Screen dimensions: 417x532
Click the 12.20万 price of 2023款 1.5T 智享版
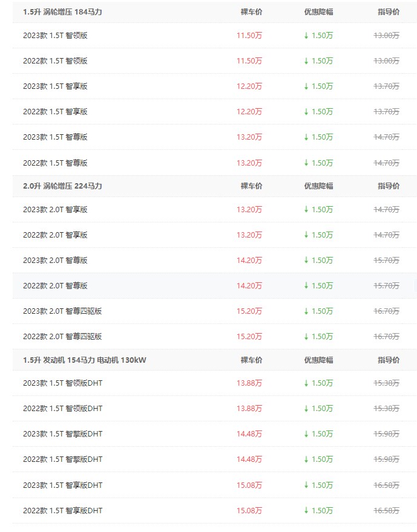[x=249, y=86]
